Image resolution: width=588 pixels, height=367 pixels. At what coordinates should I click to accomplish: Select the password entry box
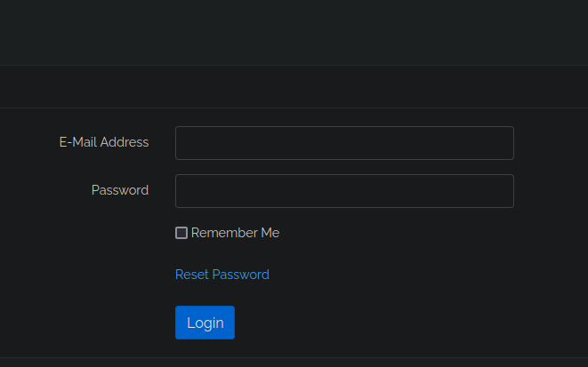point(344,191)
